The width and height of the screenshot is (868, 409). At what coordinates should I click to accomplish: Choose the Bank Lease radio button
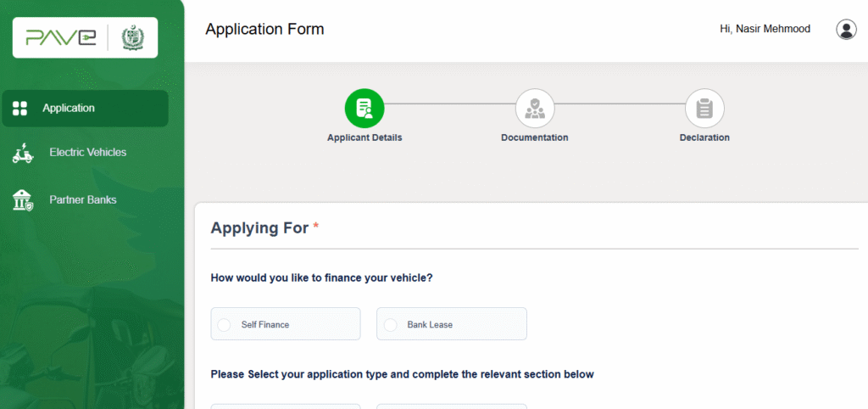(x=390, y=325)
